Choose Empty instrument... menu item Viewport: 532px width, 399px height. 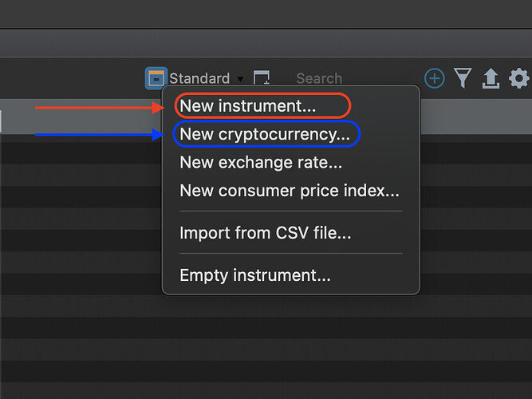coord(255,275)
